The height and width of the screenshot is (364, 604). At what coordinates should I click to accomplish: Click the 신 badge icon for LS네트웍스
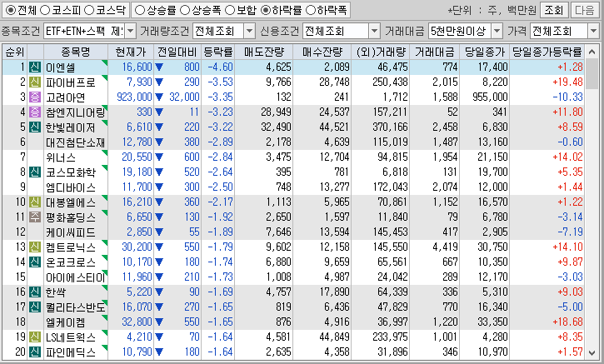pos(35,337)
